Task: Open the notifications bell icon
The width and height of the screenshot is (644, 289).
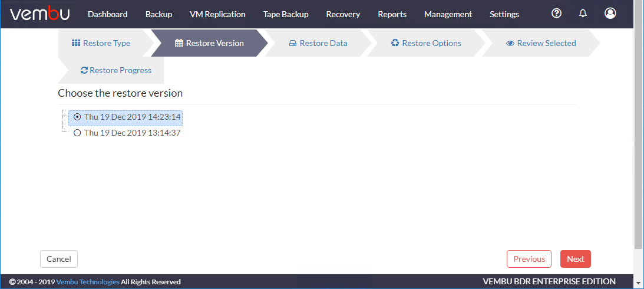Action: click(x=583, y=14)
